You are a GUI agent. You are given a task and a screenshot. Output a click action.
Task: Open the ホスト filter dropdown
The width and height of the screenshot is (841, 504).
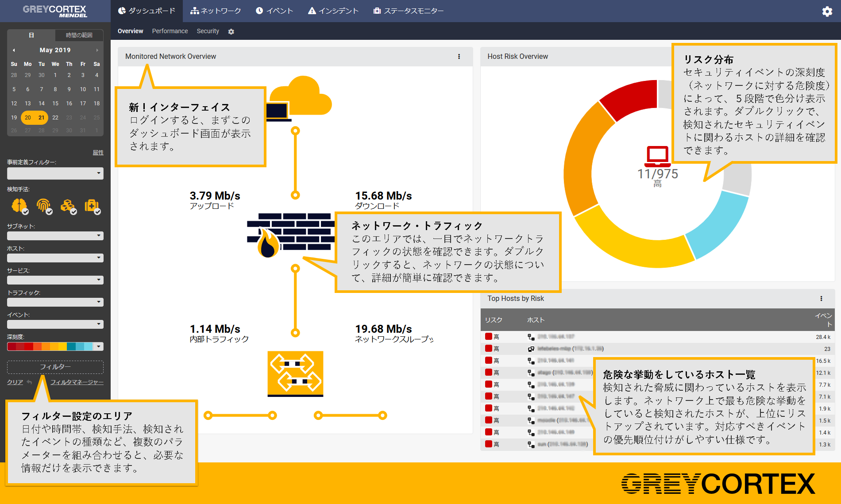click(x=55, y=258)
